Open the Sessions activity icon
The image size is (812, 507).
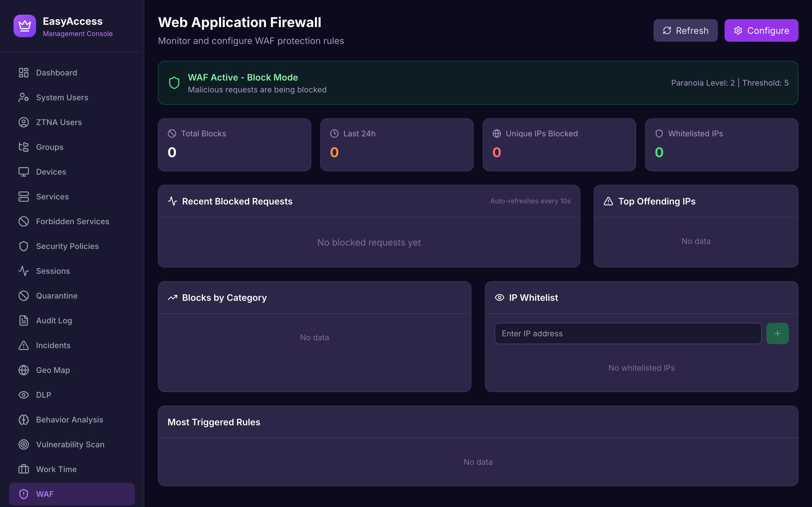[x=23, y=271]
